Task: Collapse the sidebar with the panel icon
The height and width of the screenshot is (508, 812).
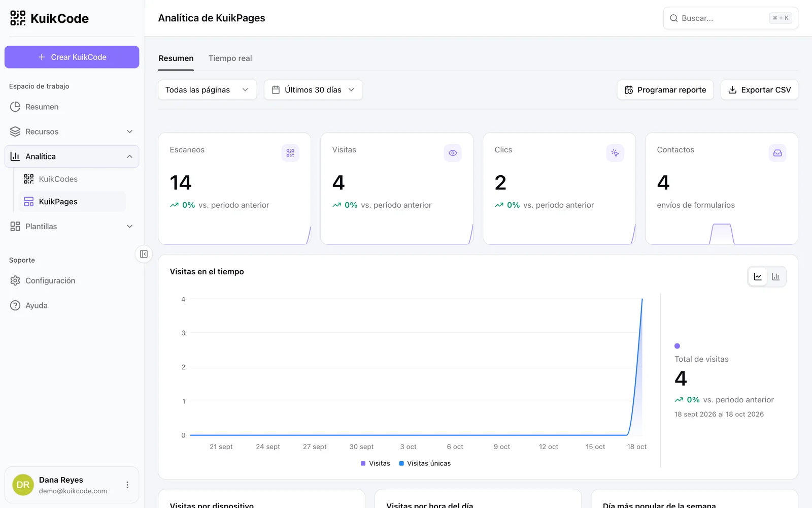Action: pos(144,254)
